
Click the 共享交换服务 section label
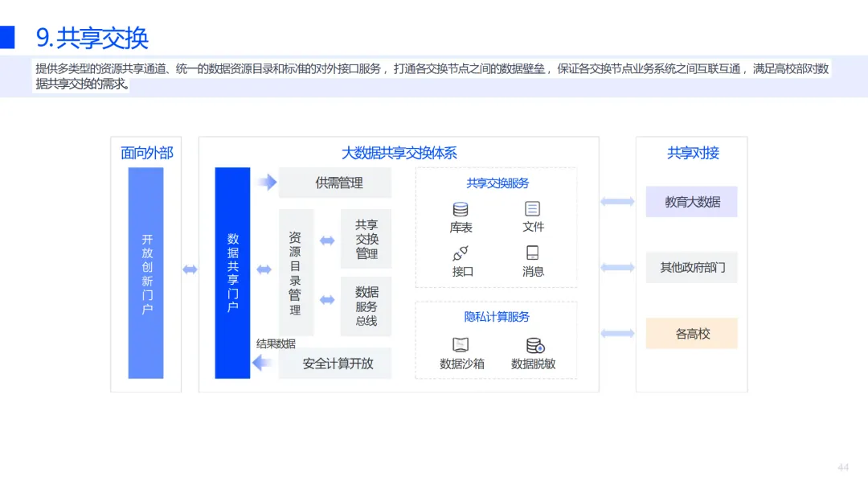point(497,183)
